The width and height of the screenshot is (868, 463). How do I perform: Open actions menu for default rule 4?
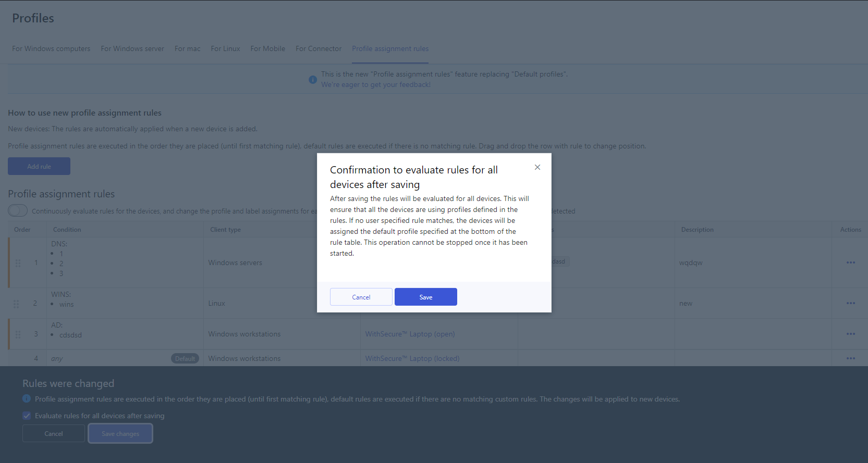pyautogui.click(x=851, y=358)
